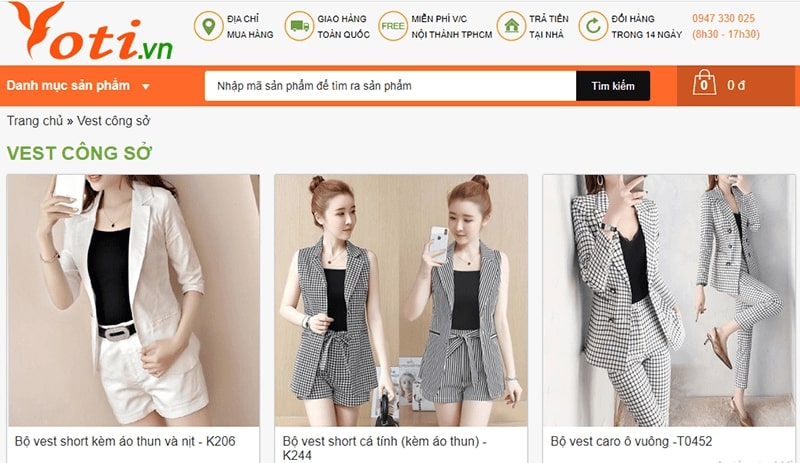Image resolution: width=800 pixels, height=463 pixels.
Task: Open the Bộ vest caro ô vuông -T0452 link
Action: pos(631,441)
